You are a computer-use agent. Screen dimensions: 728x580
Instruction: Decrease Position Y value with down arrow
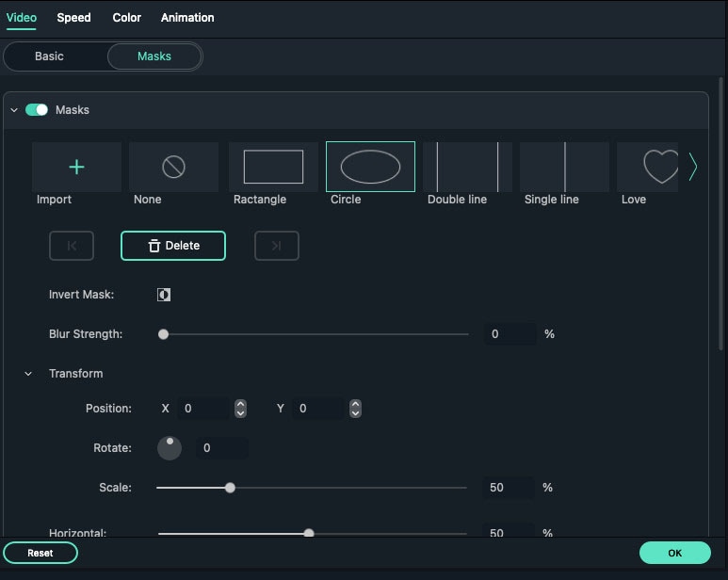point(356,413)
